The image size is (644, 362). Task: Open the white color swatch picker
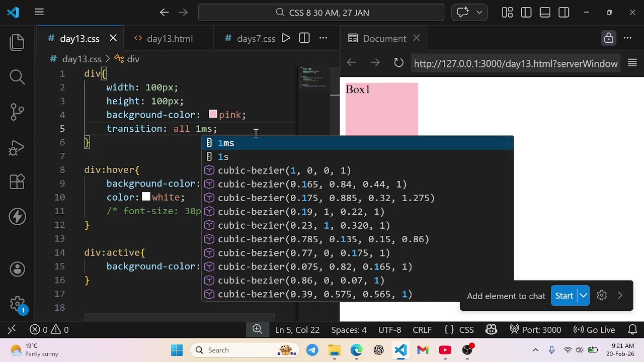click(146, 197)
